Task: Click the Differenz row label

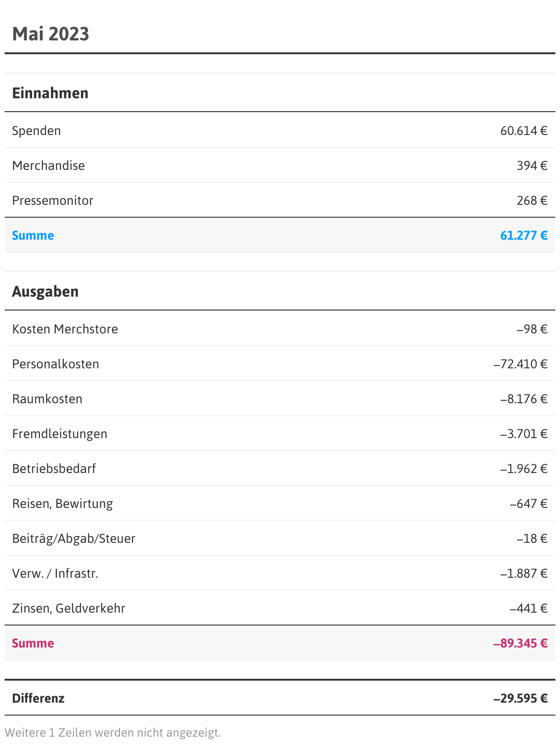Action: tap(38, 699)
